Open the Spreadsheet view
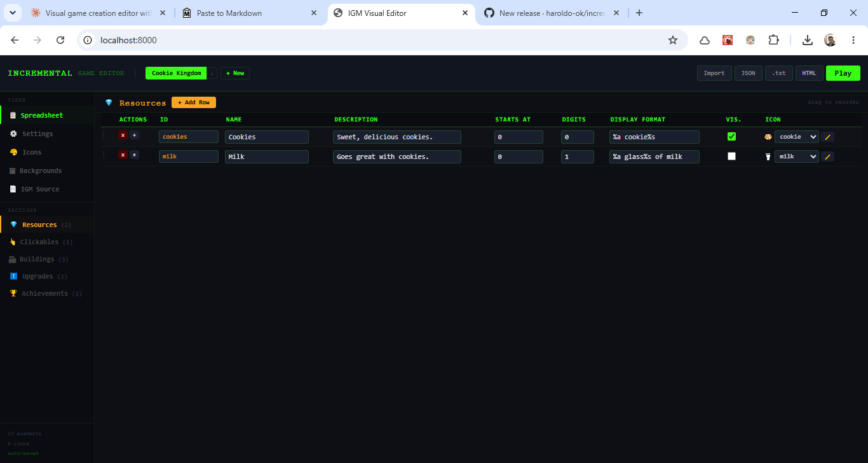 (x=47, y=115)
